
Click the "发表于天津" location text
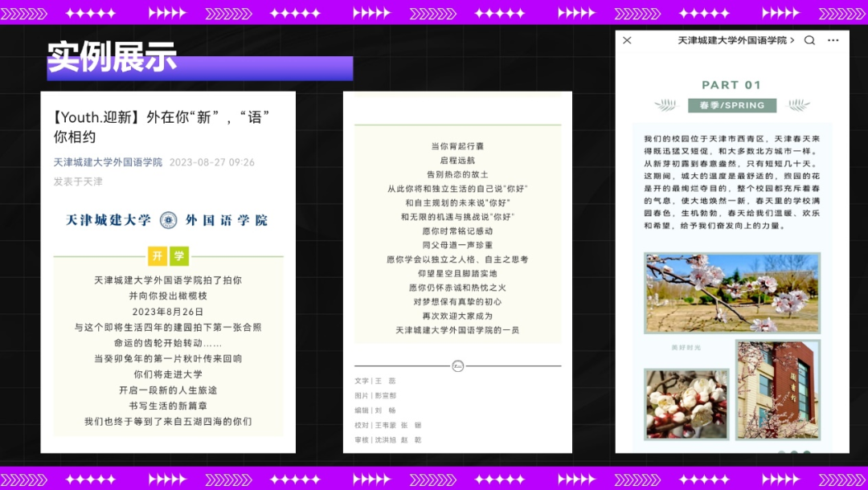78,182
